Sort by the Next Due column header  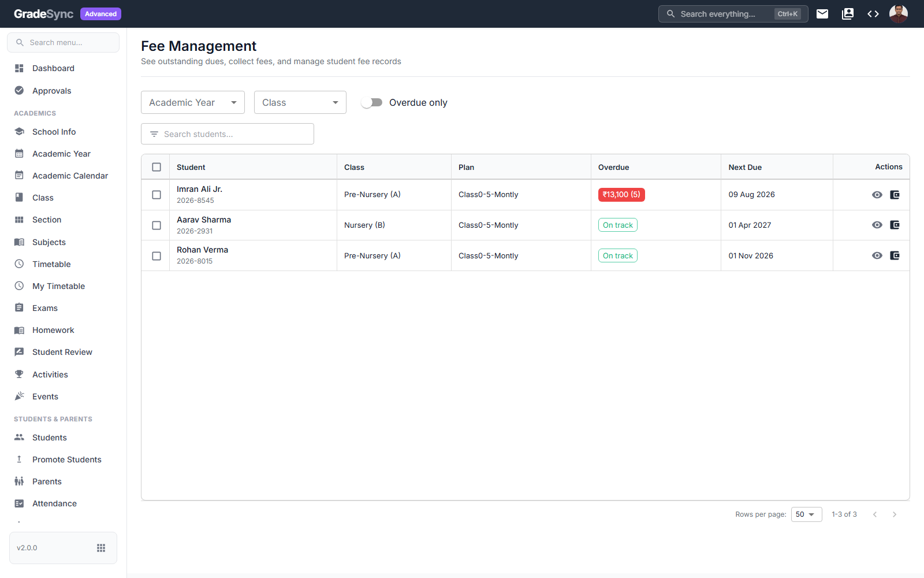(x=745, y=167)
